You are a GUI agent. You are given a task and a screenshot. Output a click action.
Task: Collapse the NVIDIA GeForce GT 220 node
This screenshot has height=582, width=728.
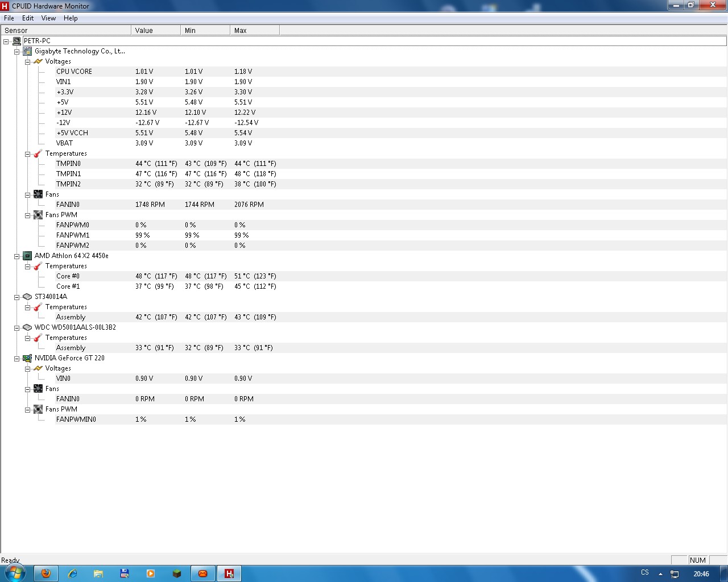17,359
